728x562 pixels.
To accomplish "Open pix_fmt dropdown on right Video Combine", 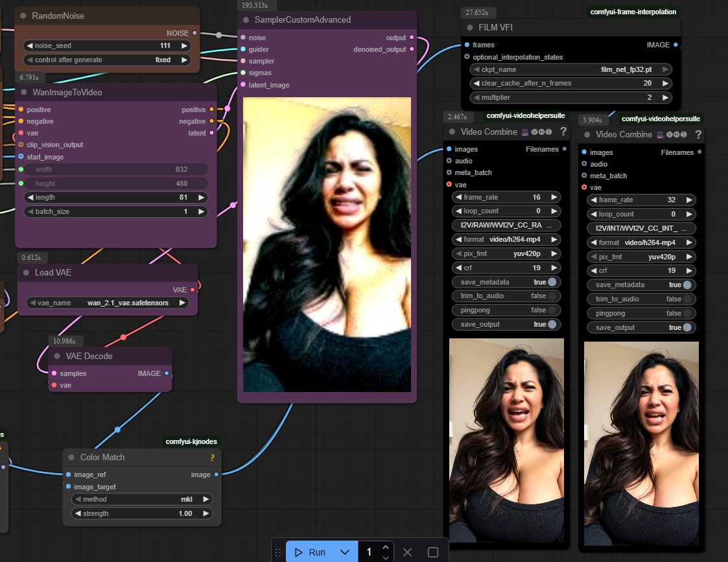I will click(x=641, y=257).
